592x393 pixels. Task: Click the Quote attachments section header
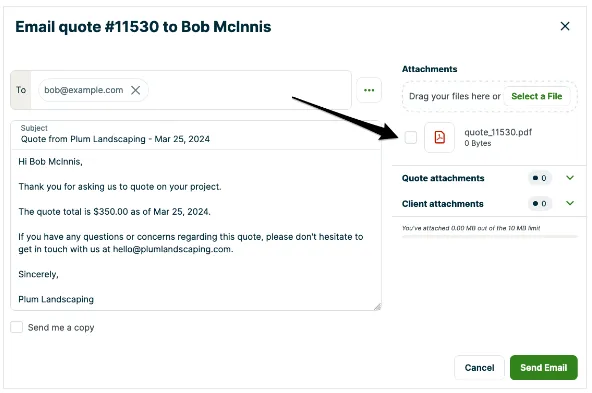[x=443, y=178]
